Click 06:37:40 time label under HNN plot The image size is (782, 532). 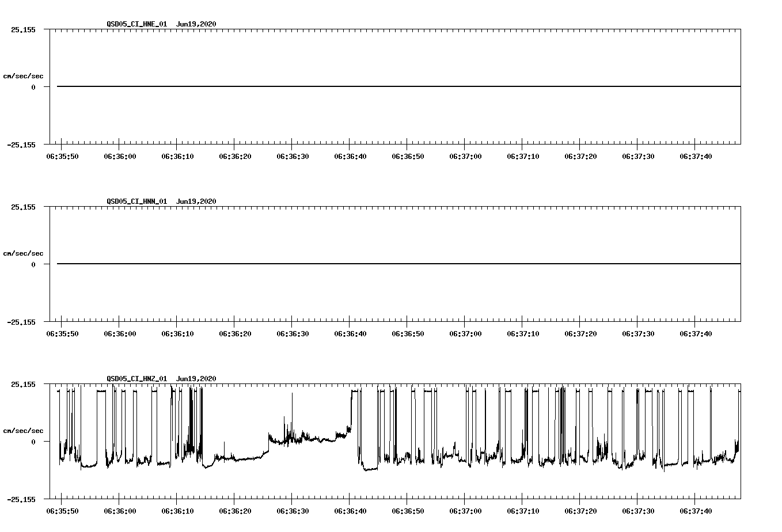[696, 334]
